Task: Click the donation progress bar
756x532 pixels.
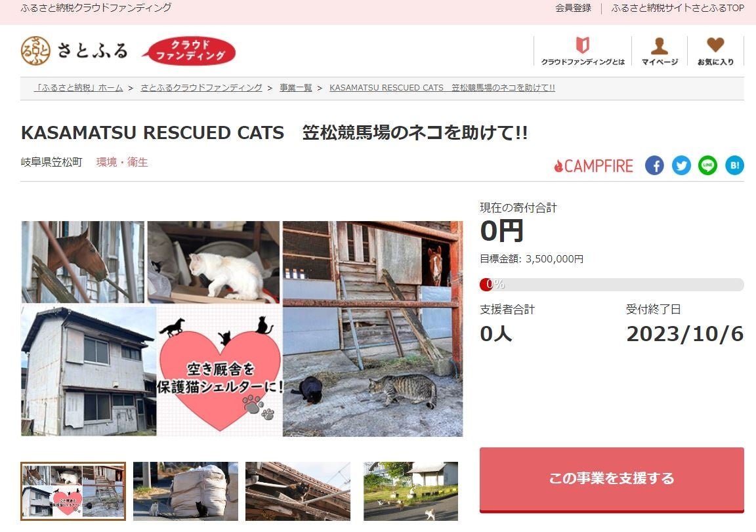Action: [612, 284]
